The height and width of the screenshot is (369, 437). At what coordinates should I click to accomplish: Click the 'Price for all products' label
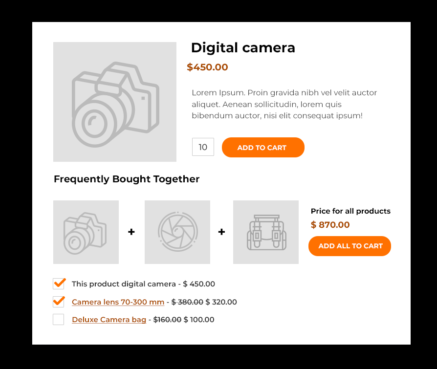(350, 211)
